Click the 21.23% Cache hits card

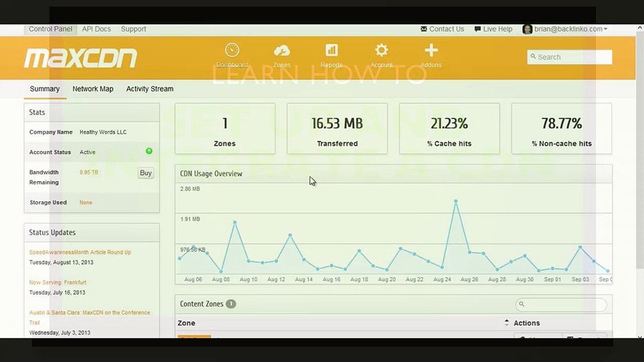point(449,128)
